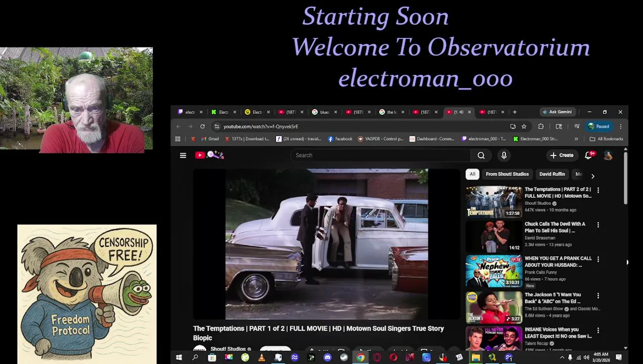The height and width of the screenshot is (364, 643).
Task: Open options for 'Chuck Calls The Devil'
Action: tap(598, 224)
